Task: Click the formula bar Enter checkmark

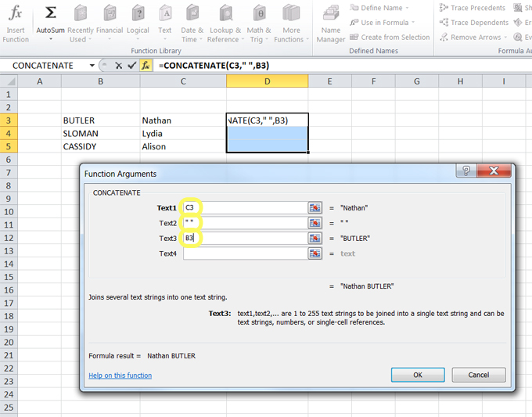Action: [x=132, y=66]
